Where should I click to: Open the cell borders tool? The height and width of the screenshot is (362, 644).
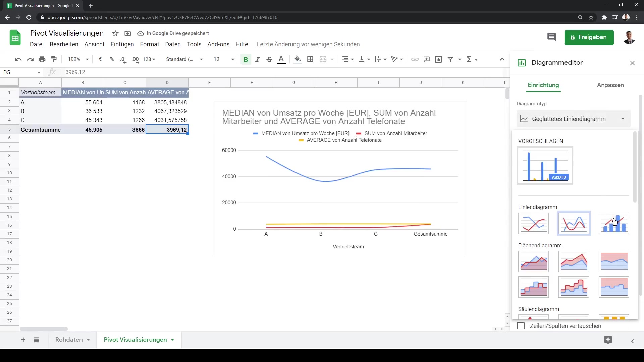(310, 59)
